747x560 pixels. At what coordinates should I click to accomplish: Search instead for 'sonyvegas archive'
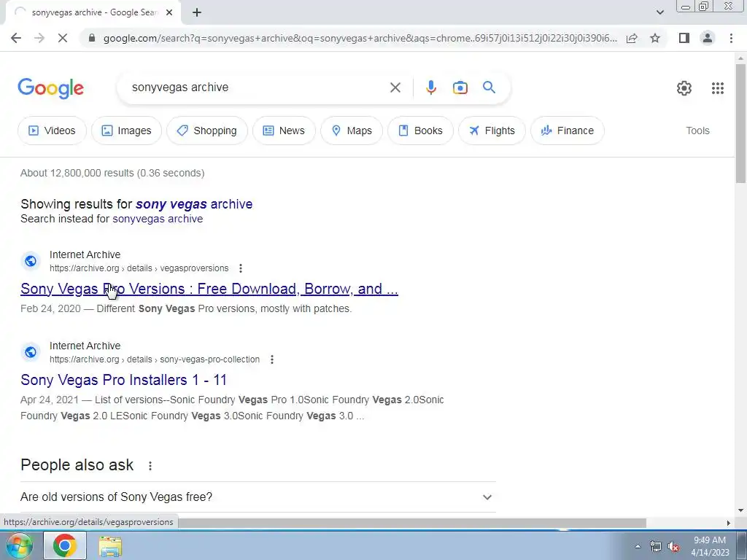click(158, 219)
